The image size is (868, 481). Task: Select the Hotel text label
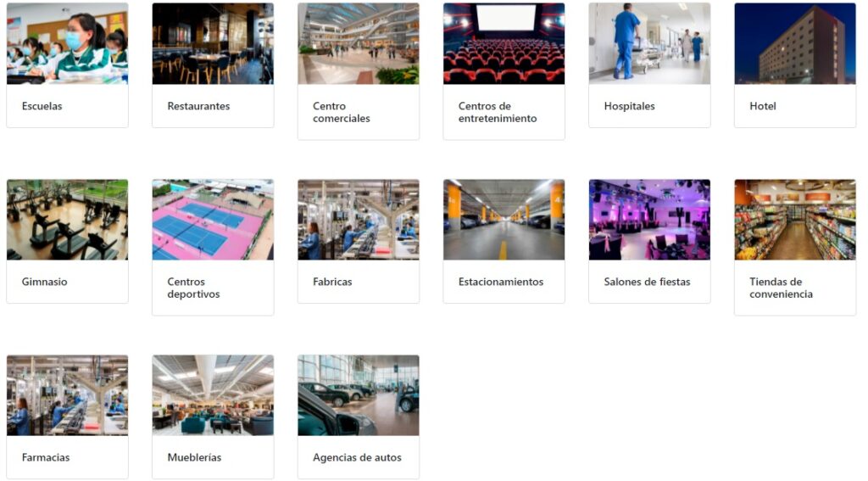click(762, 106)
